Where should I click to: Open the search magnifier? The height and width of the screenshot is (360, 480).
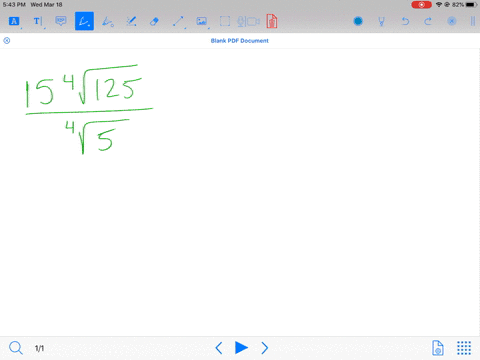(16, 348)
